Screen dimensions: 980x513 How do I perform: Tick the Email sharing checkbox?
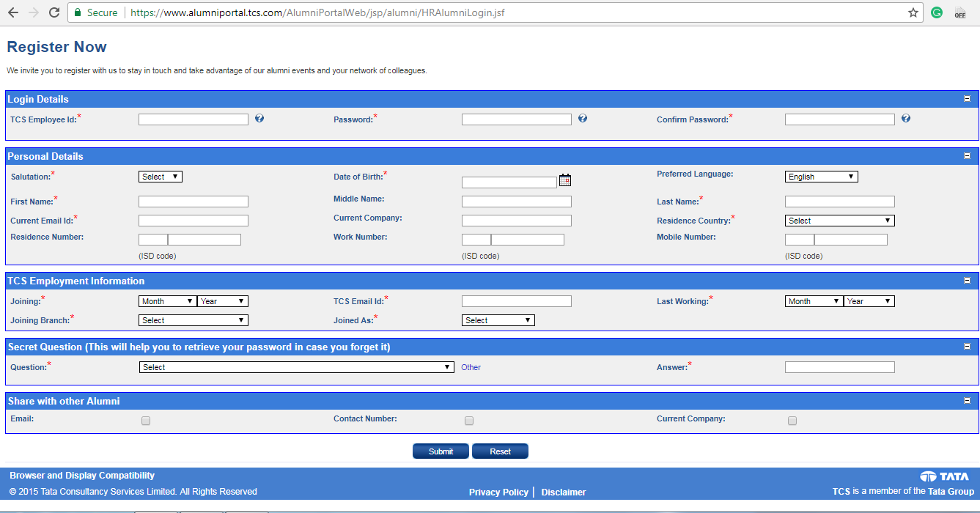tap(146, 421)
